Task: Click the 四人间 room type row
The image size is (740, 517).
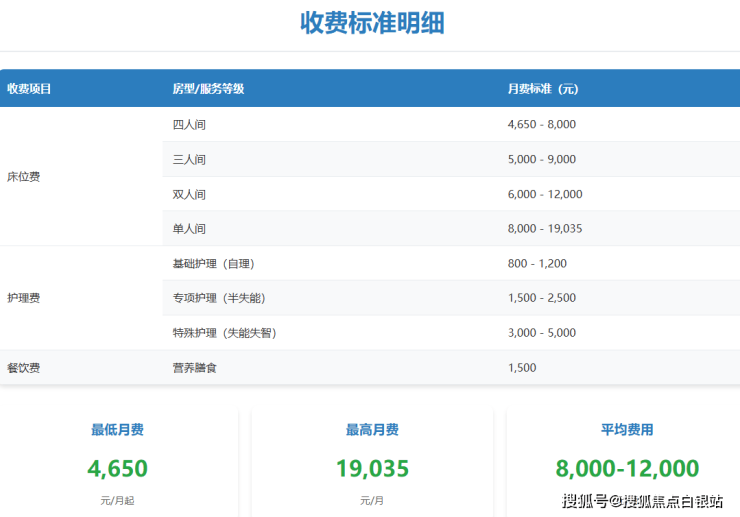Action: pos(189,125)
